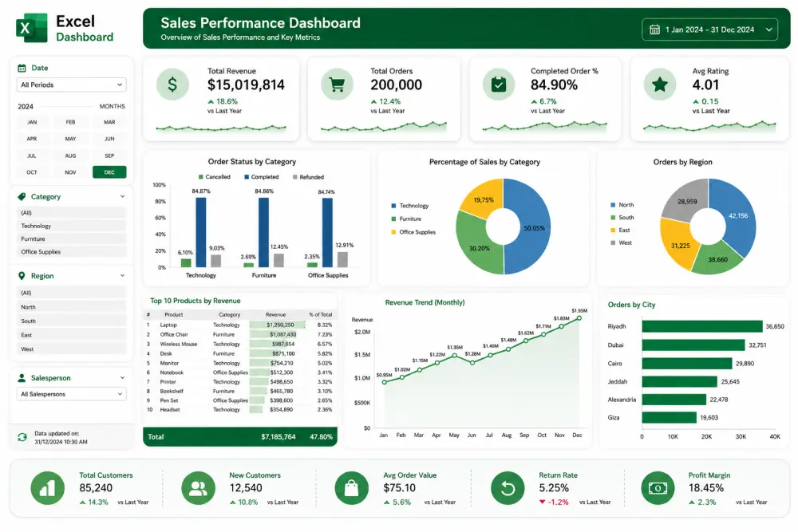Filter by North region
This screenshot has width=798, height=532.
click(x=71, y=307)
